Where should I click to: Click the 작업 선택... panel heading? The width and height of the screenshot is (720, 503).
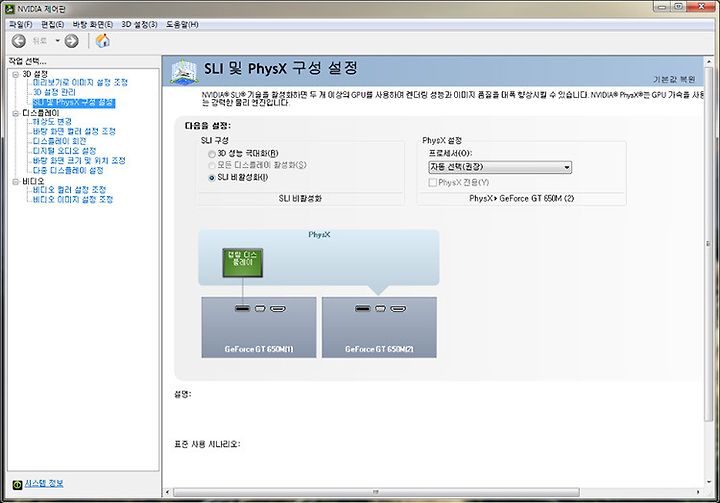[27, 61]
